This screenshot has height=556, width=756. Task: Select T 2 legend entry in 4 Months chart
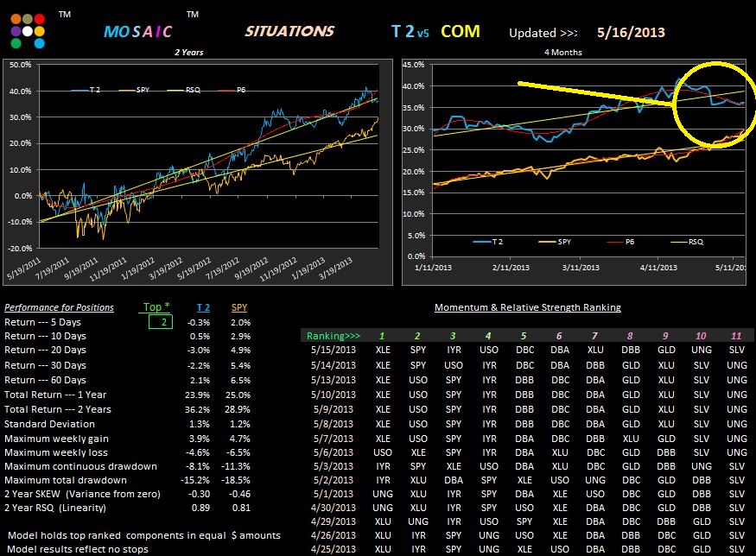click(x=488, y=242)
